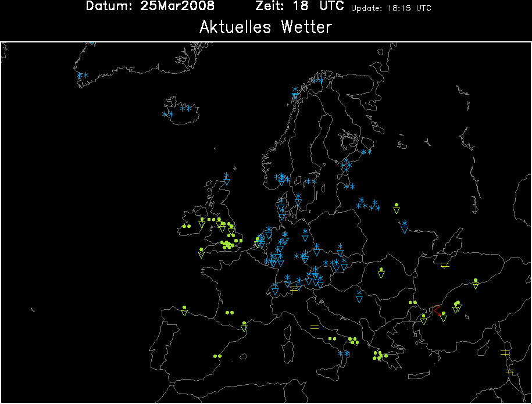
Task: Click the western snow symbol pair on Iceland
Action: pyautogui.click(x=168, y=115)
